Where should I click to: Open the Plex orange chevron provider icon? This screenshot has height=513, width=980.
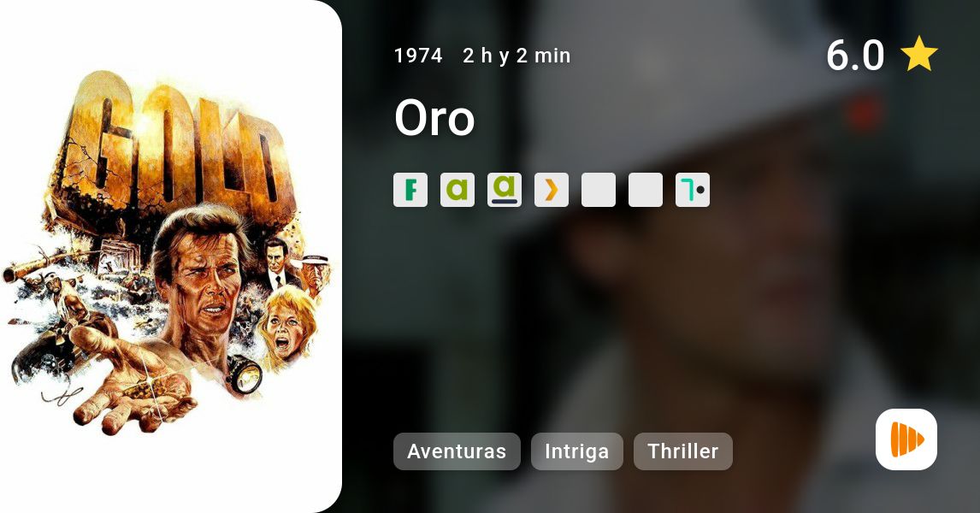552,190
